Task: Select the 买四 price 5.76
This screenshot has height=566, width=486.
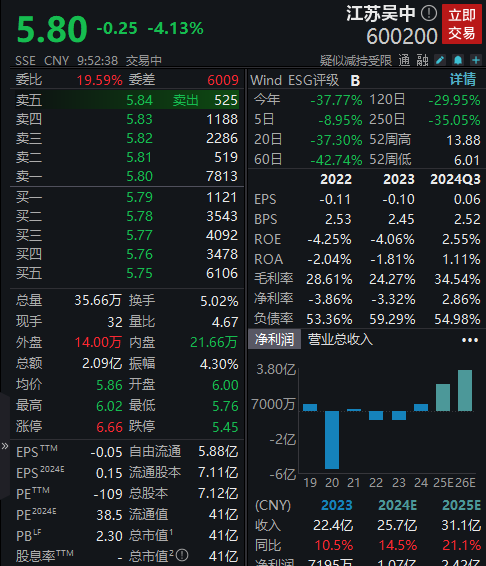Action: click(139, 254)
